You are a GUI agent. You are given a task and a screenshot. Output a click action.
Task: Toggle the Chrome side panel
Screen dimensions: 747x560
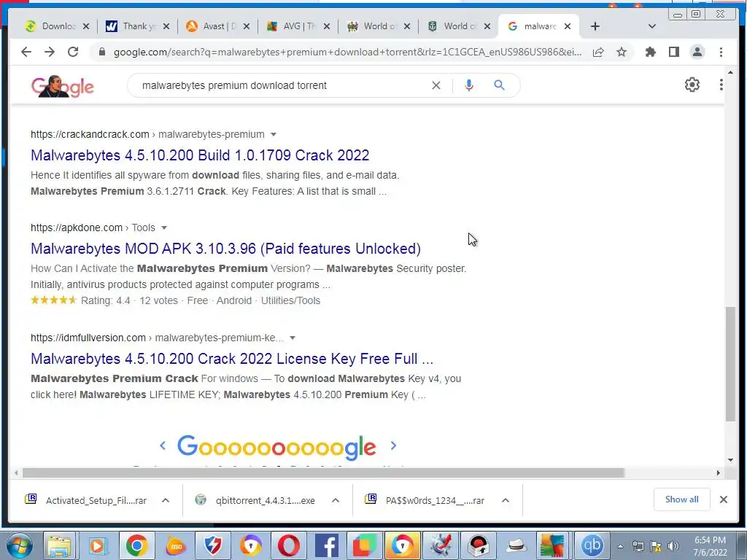(x=673, y=52)
